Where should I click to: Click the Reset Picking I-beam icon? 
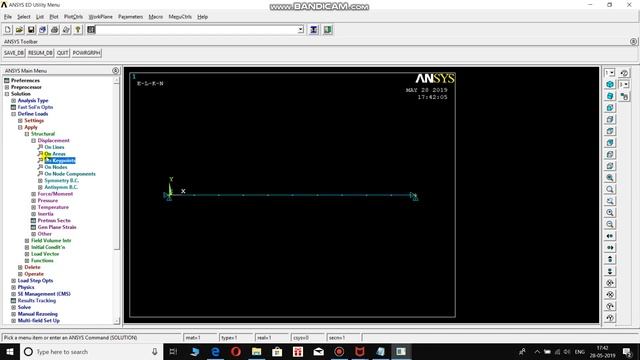coord(313,30)
